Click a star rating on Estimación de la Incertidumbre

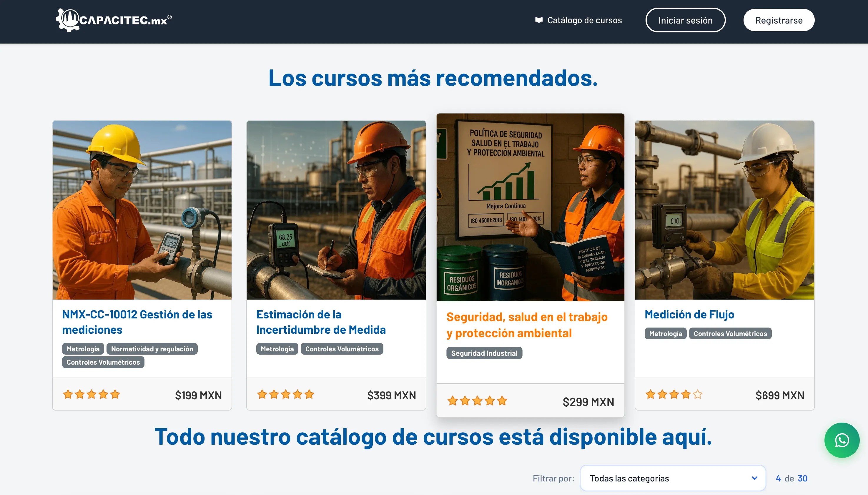[x=285, y=394]
